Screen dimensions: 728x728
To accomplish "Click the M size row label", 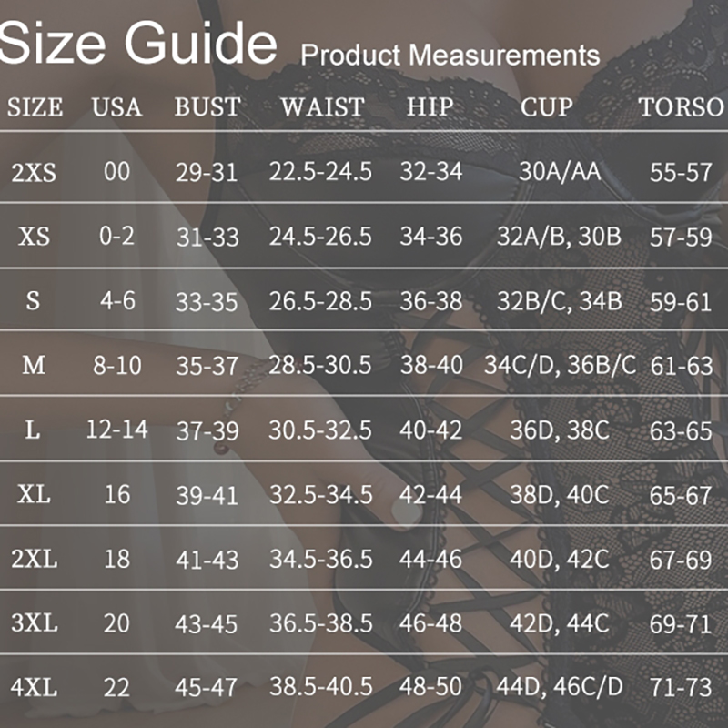I will (34, 366).
